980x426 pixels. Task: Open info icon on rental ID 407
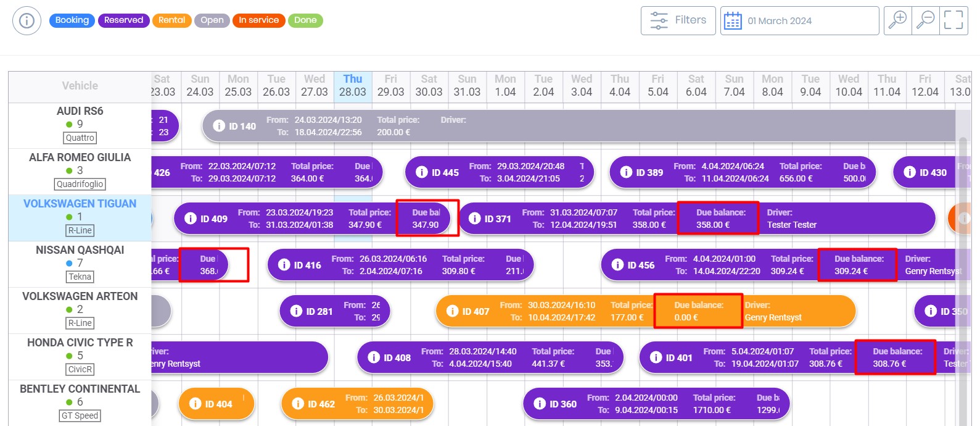click(x=452, y=311)
